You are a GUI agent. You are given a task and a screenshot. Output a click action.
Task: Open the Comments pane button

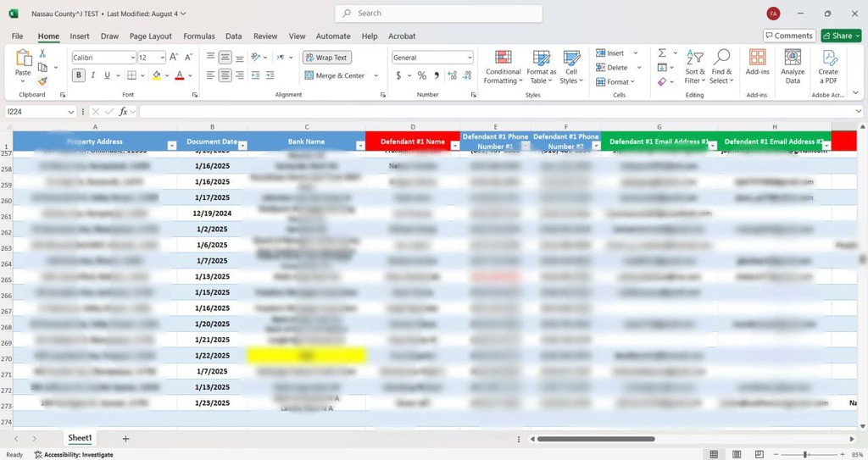click(788, 36)
